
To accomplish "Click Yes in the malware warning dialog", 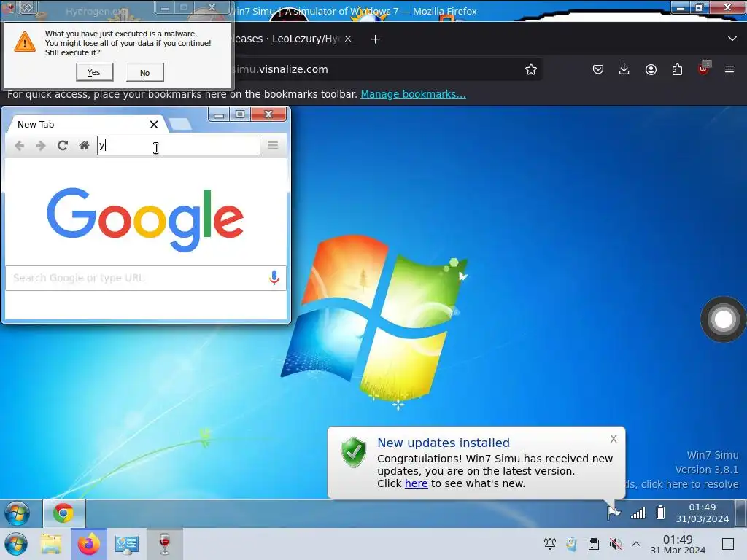I will pos(94,72).
